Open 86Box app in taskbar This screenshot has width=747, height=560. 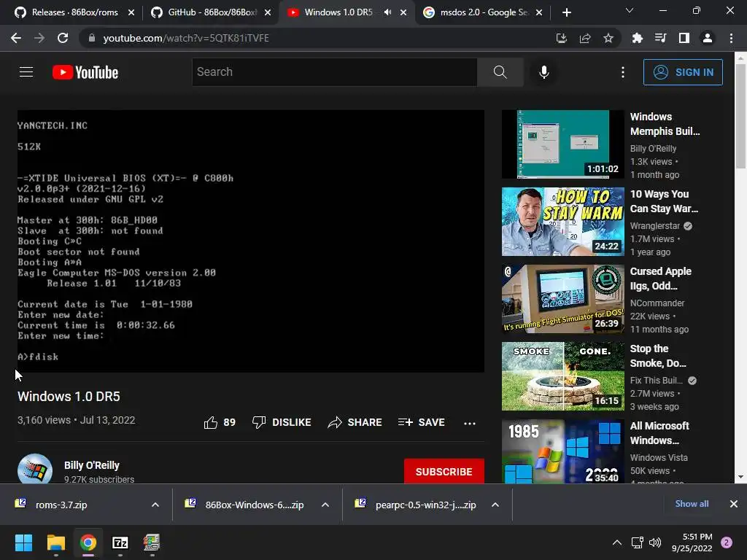click(152, 542)
